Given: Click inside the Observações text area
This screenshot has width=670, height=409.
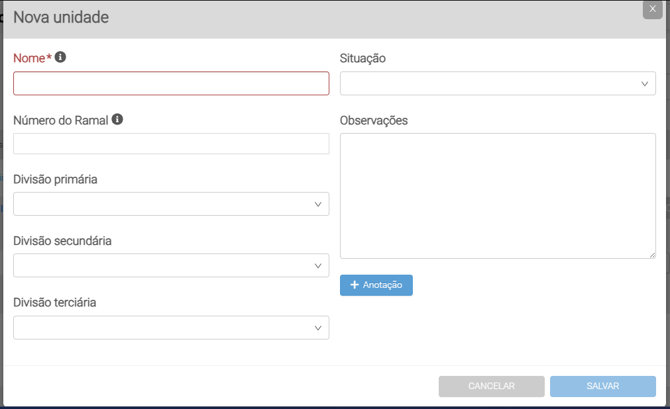Looking at the screenshot, I should pos(498,195).
